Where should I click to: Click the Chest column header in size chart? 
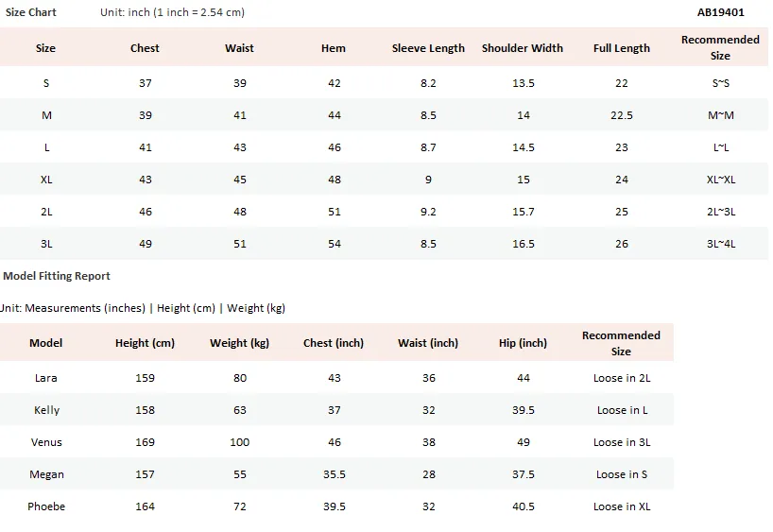click(x=145, y=48)
